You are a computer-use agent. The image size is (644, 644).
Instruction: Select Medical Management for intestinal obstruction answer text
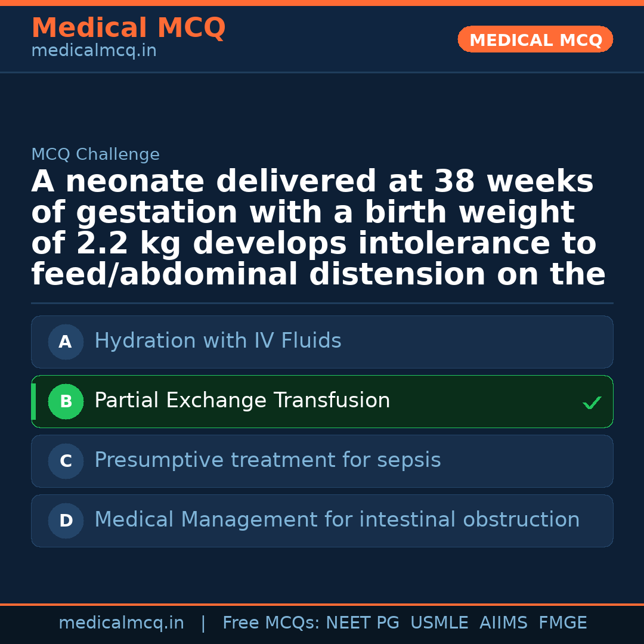(x=337, y=520)
